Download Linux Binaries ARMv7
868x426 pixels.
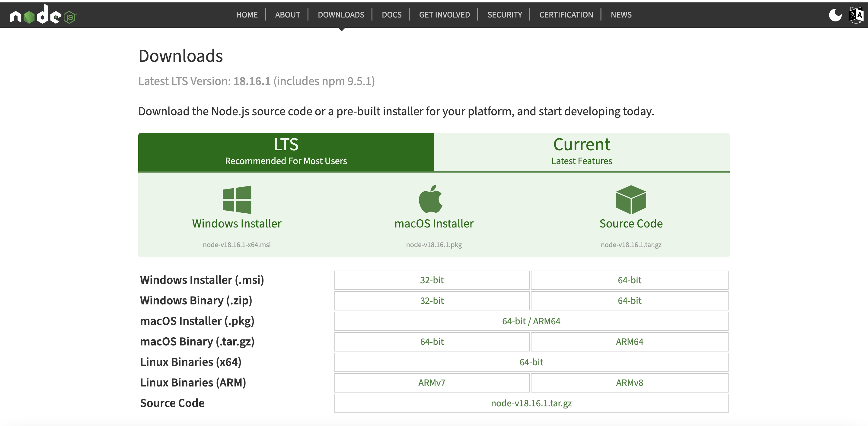(x=432, y=383)
